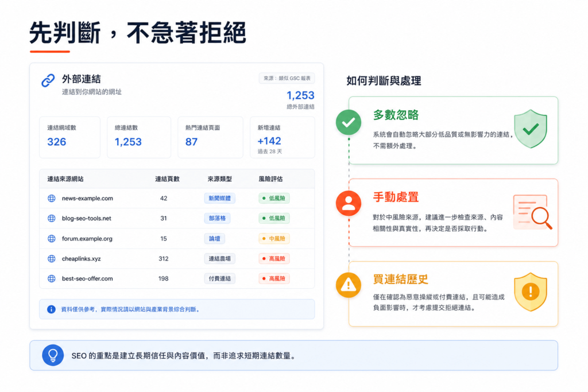Viewport: 588px width, 392px height.
Task: Click the 低風險 badge for news-example.com
Action: [274, 198]
